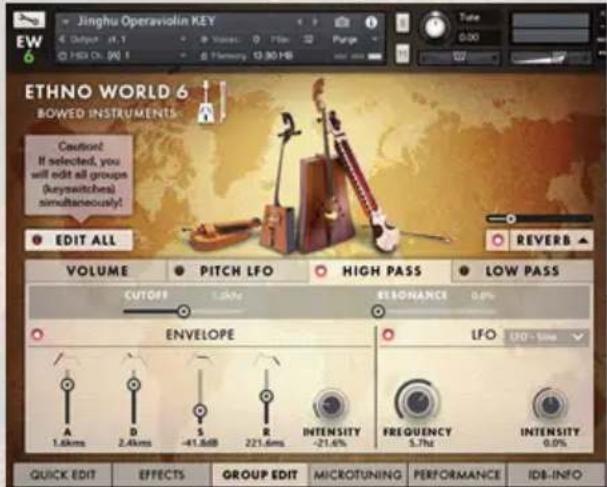Click the Jinghu Operaviolin KEY instrument name
This screenshot has height=487, width=607.
(146, 21)
